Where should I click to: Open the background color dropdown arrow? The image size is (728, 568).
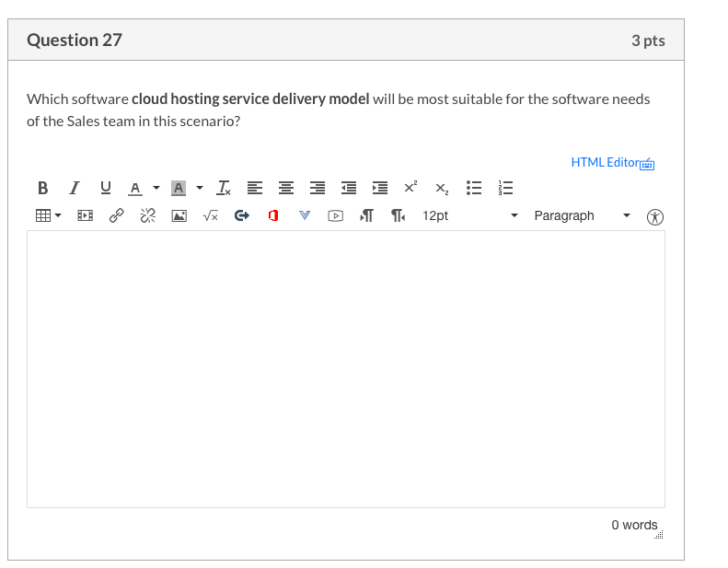click(x=200, y=188)
